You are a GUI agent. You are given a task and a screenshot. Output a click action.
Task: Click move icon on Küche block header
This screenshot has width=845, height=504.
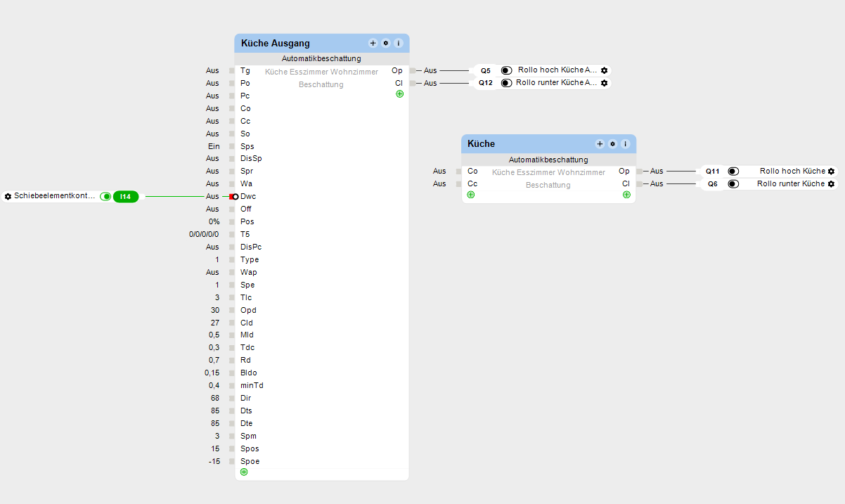[600, 144]
